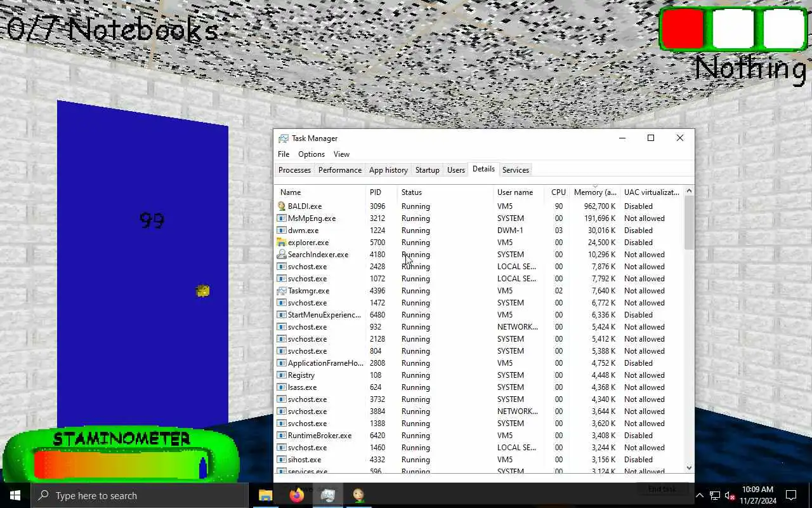Click the StartMenuExperience process icon

click(x=282, y=315)
